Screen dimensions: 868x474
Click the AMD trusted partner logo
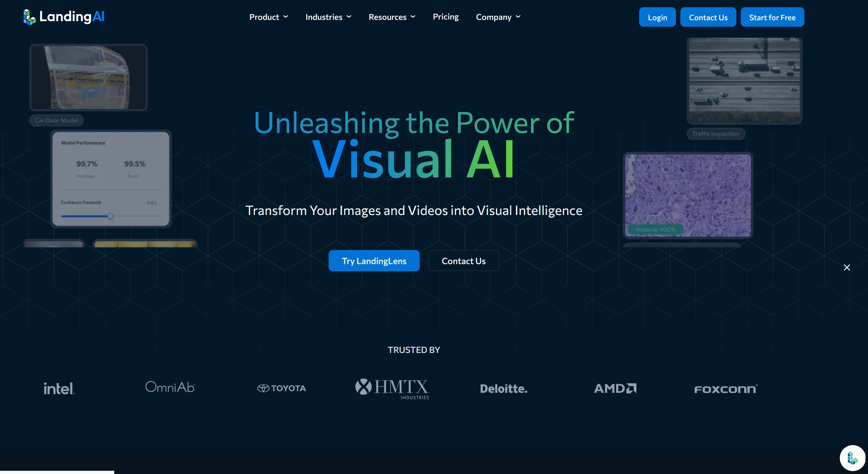coord(615,388)
